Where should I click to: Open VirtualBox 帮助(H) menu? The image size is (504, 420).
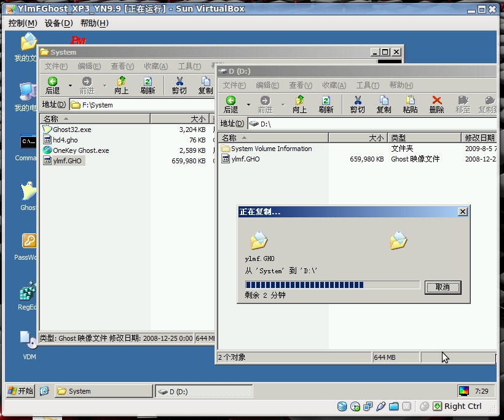[x=95, y=23]
